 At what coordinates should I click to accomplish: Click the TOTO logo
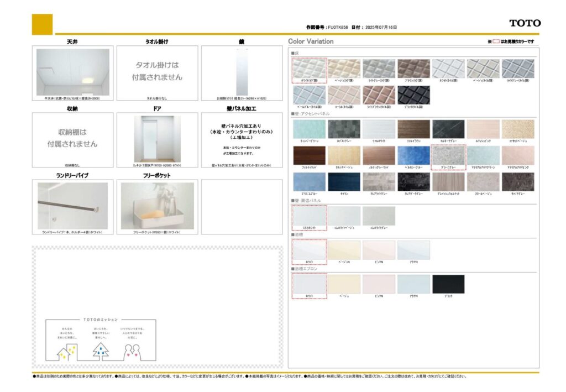click(525, 23)
